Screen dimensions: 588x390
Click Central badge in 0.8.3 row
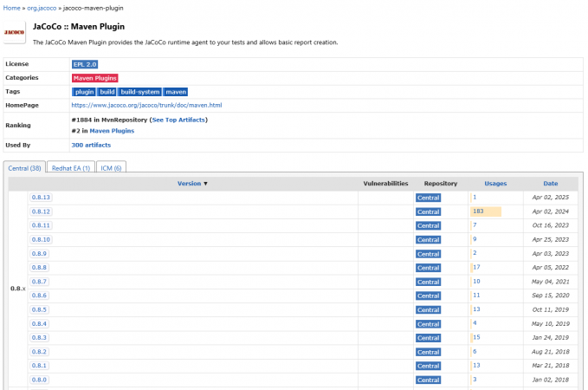(x=429, y=338)
